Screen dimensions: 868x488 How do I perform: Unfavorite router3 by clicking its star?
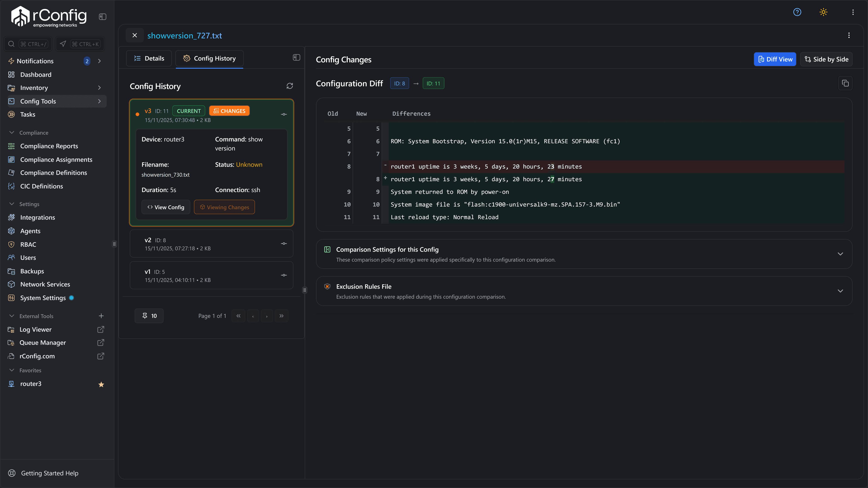pos(101,384)
